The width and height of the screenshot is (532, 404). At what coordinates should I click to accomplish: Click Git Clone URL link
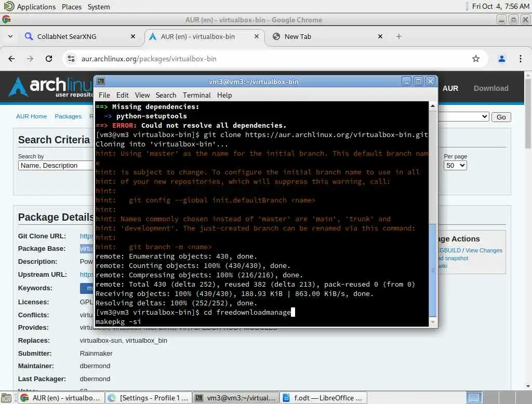coord(87,236)
